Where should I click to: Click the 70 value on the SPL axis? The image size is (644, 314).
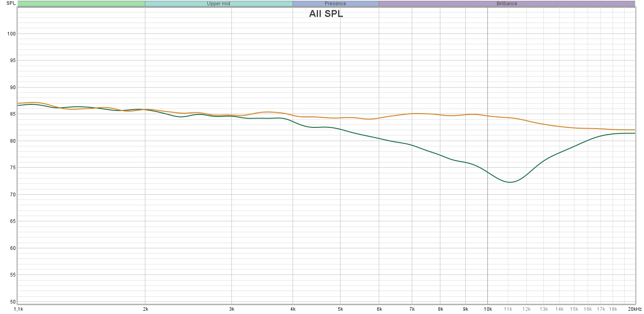pyautogui.click(x=12, y=195)
